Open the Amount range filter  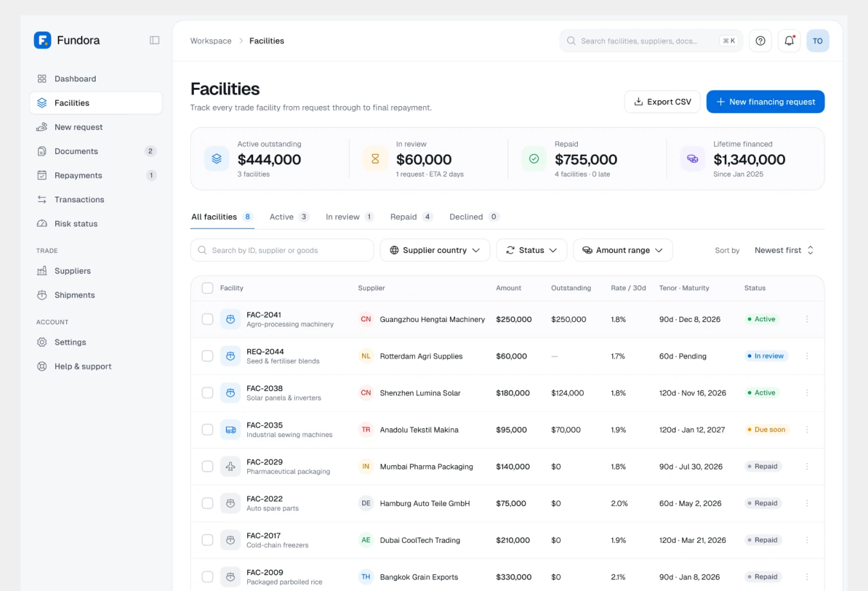[x=623, y=250]
